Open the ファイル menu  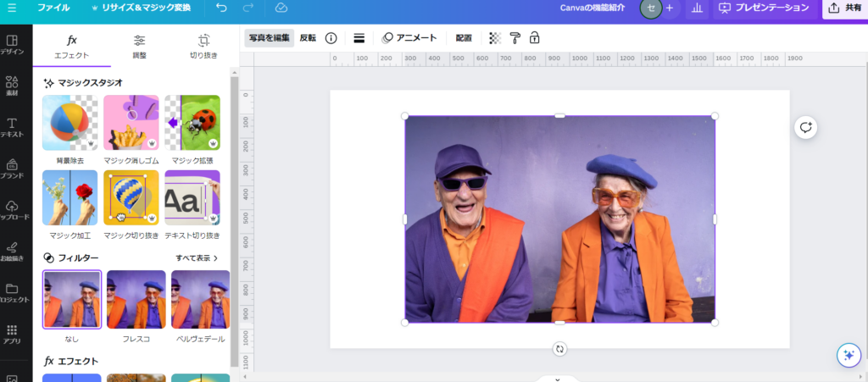[x=53, y=8]
